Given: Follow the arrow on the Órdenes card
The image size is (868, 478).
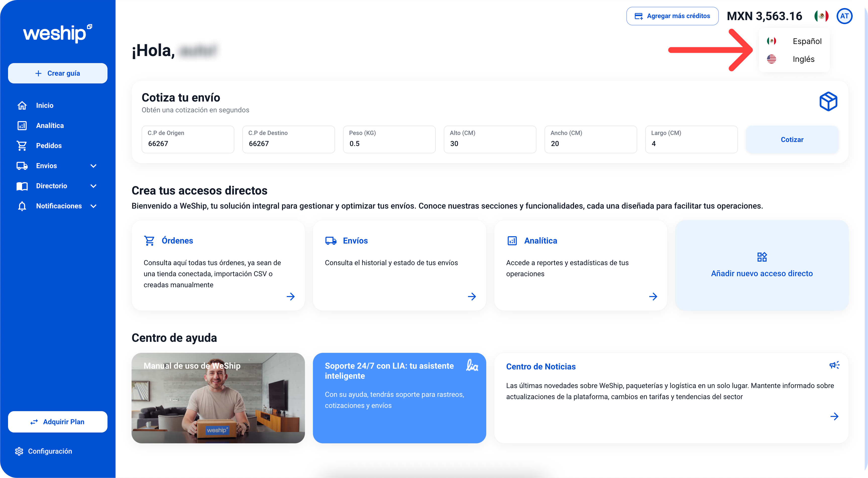Looking at the screenshot, I should pos(290,297).
